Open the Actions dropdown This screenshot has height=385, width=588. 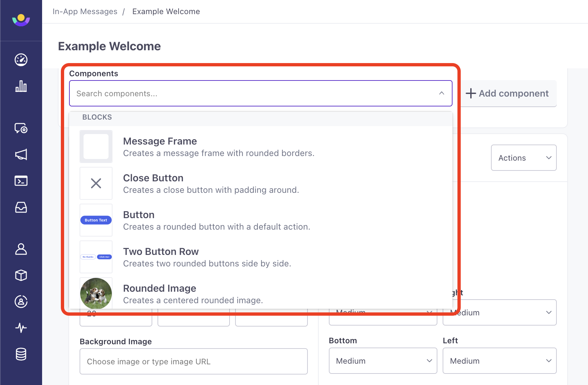tap(524, 158)
